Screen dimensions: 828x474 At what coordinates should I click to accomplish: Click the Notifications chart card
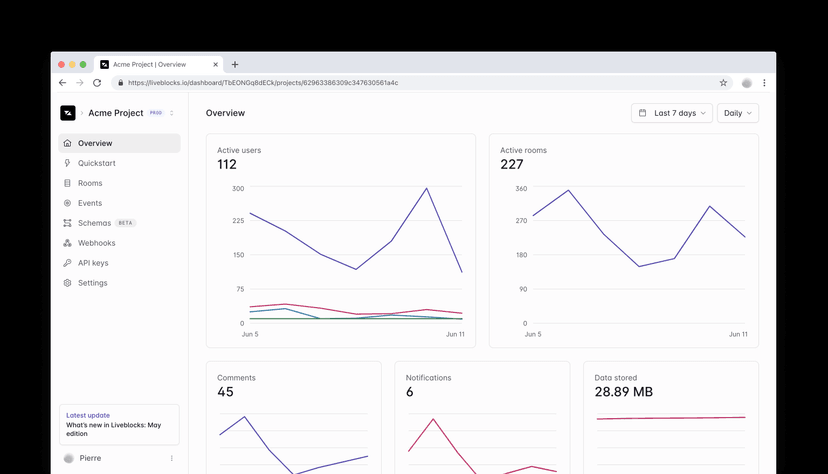click(x=482, y=418)
